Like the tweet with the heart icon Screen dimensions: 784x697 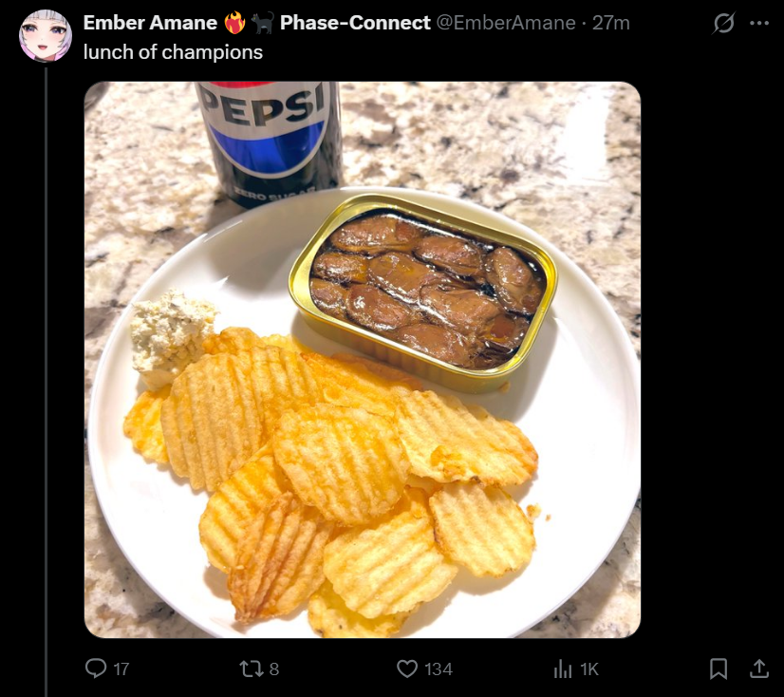[x=407, y=669]
